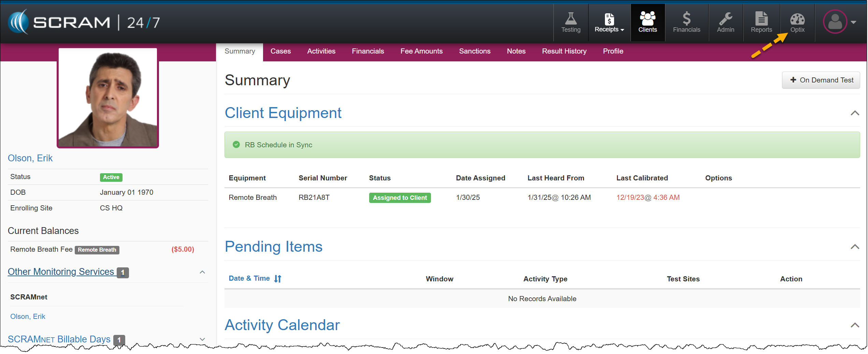
Task: Switch to the Cases tab
Action: [x=280, y=51]
